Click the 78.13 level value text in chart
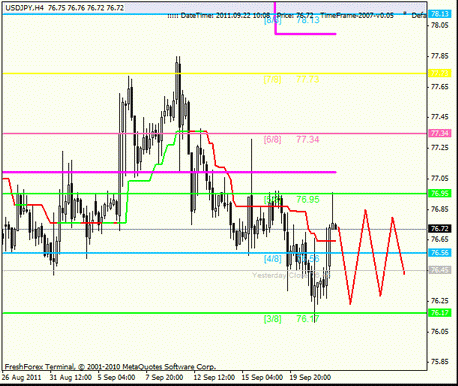 tap(308, 20)
